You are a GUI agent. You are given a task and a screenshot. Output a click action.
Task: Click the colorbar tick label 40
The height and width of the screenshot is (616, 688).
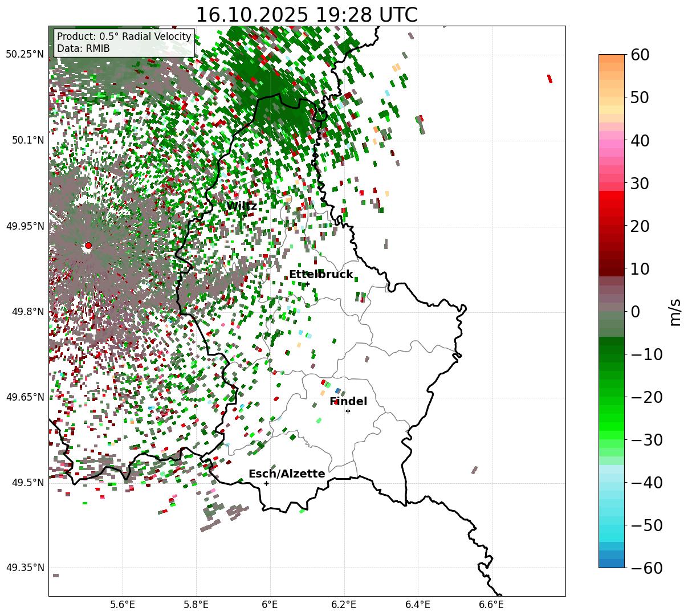tap(639, 140)
